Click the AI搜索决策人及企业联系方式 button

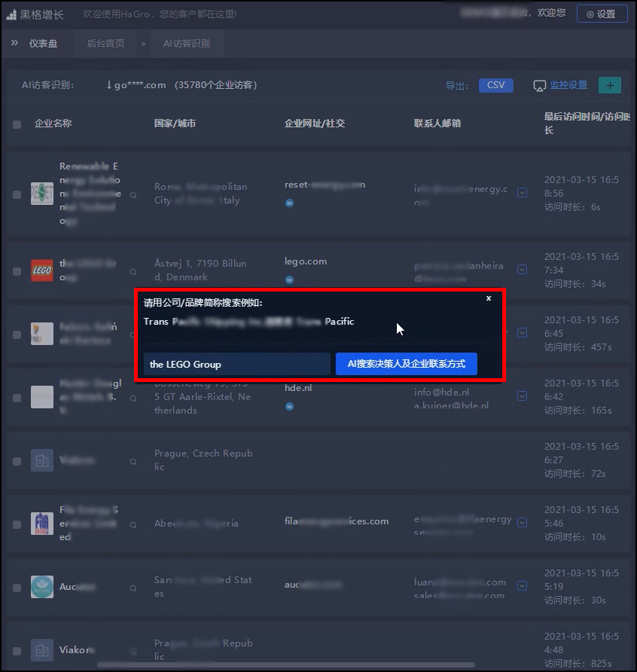coord(406,364)
